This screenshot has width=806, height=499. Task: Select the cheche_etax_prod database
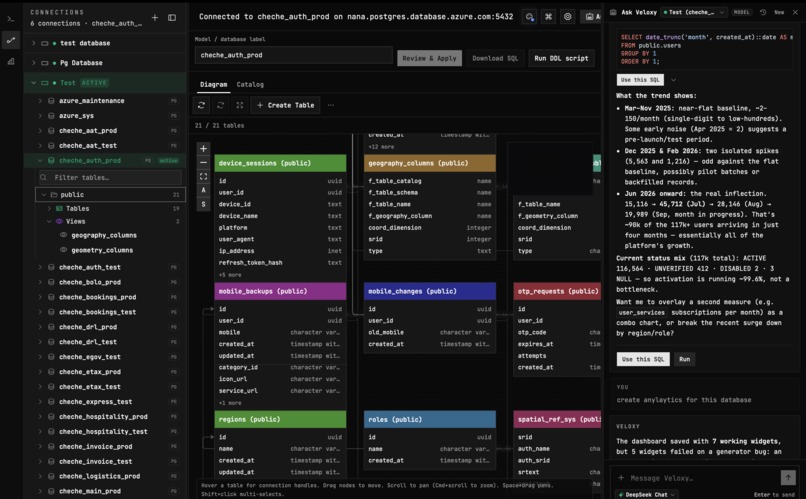pos(89,372)
